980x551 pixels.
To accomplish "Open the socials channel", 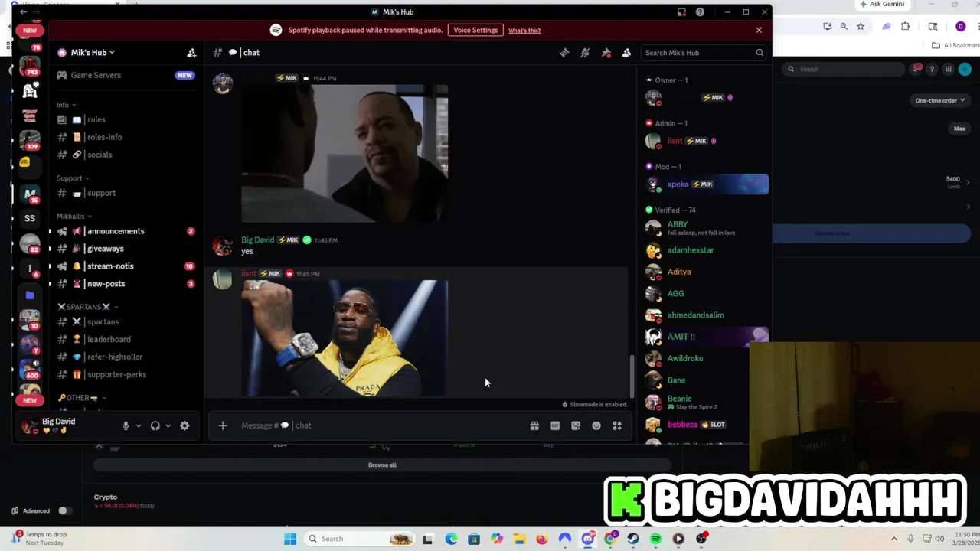I will point(125,155).
